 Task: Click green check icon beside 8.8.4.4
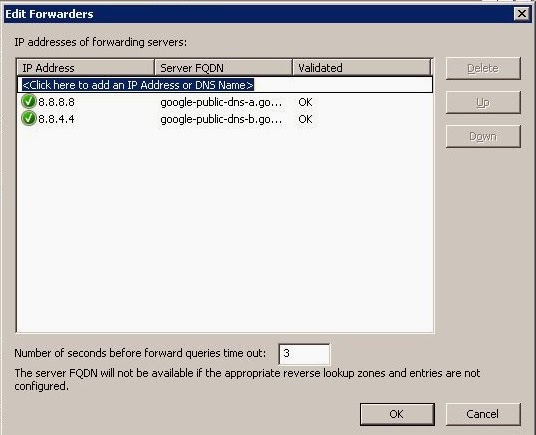tap(29, 118)
